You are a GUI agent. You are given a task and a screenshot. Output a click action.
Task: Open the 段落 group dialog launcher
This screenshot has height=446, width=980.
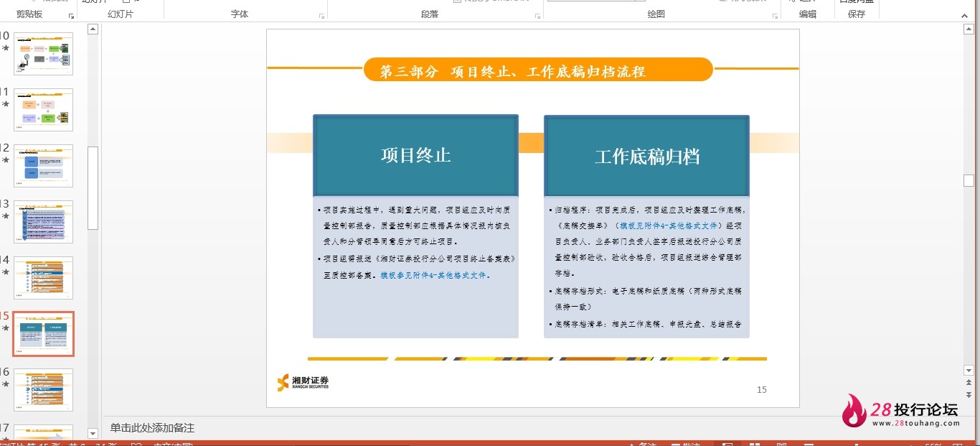537,16
